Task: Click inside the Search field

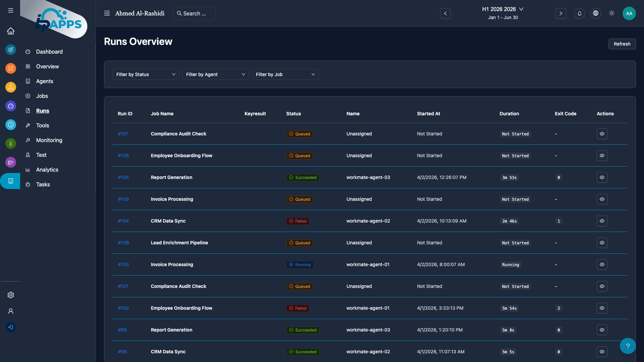Action: pos(194,13)
